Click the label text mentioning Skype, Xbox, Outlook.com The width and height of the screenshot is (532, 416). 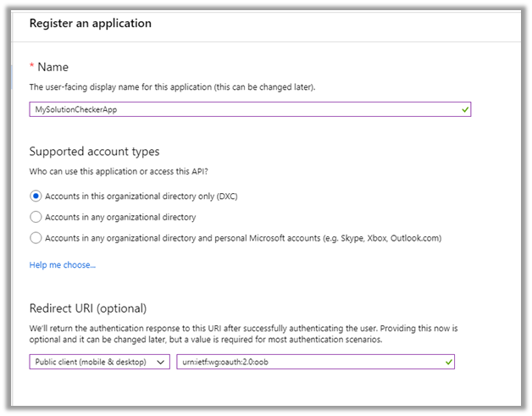243,238
